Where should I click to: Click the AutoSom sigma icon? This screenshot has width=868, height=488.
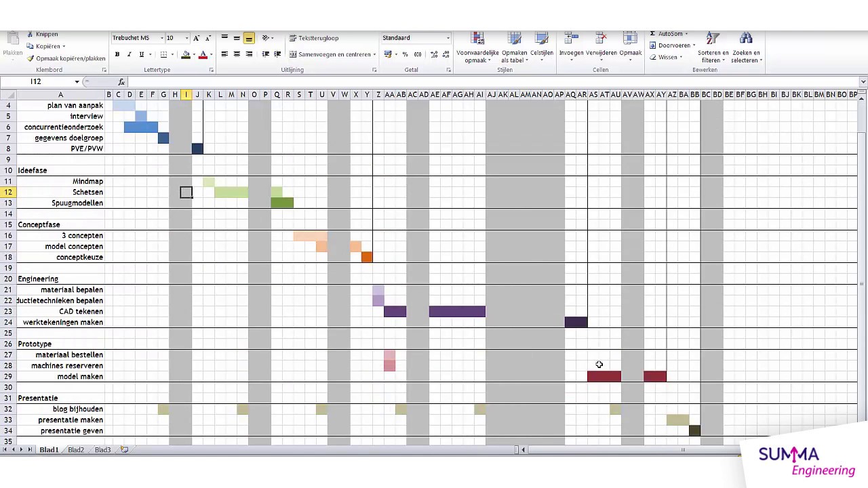(x=652, y=33)
